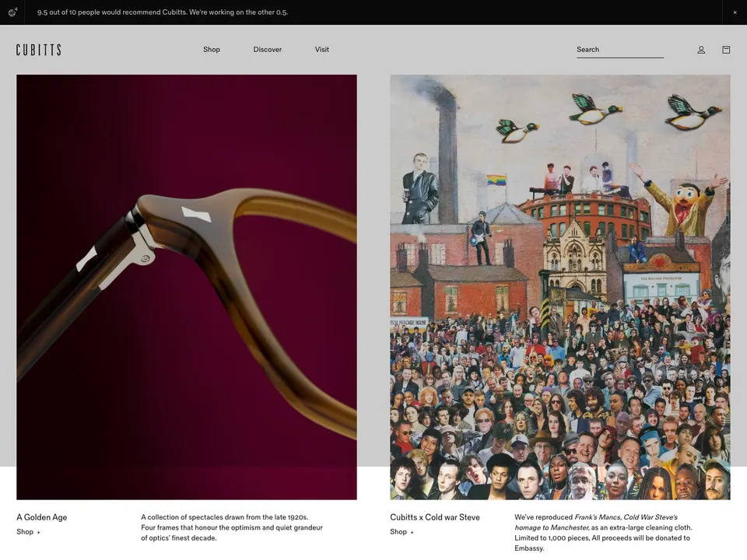The width and height of the screenshot is (747, 560).
Task: Open the Golden Age spectacles image
Action: pos(187,287)
